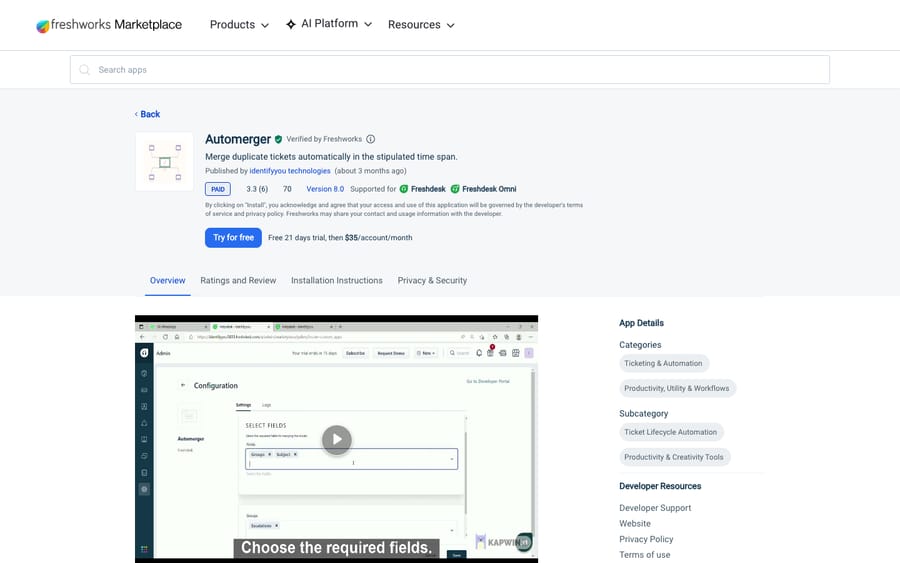The width and height of the screenshot is (900, 563).
Task: Open the Terms of use link
Action: (645, 554)
